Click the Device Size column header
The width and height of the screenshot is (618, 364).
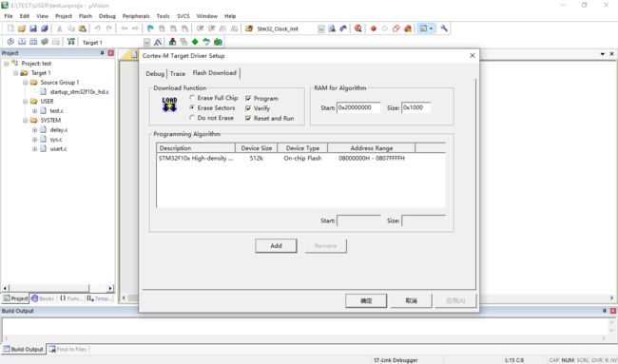point(256,148)
